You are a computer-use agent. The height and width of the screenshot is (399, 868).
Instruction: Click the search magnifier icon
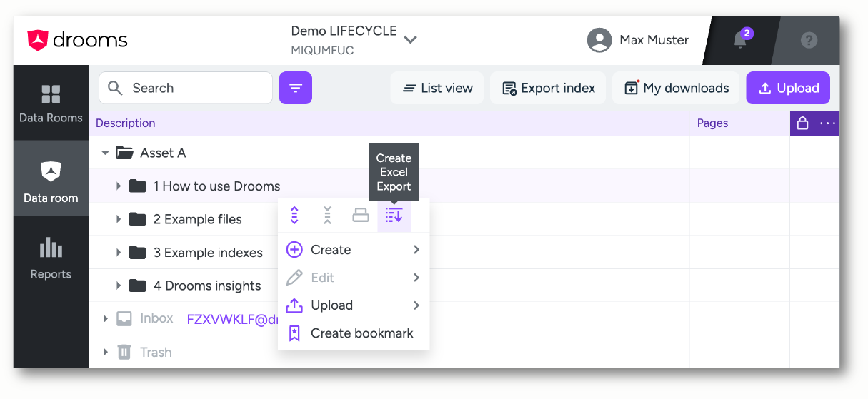point(115,88)
